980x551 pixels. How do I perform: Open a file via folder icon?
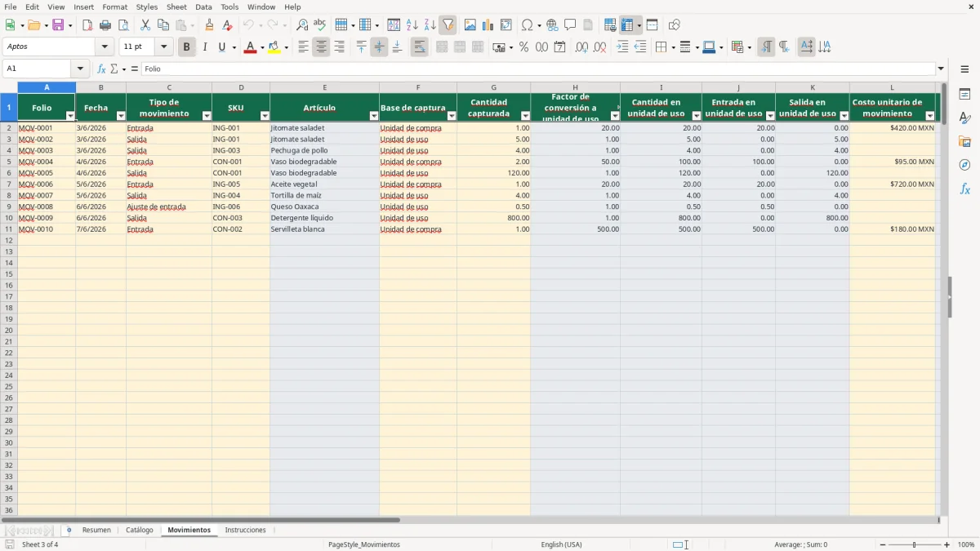click(33, 25)
